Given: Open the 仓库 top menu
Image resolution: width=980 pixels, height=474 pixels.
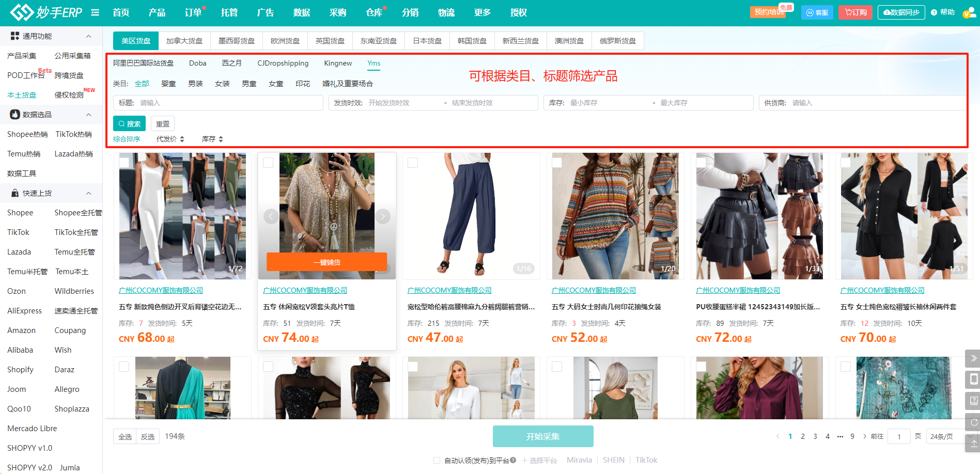Looking at the screenshot, I should tap(374, 12).
